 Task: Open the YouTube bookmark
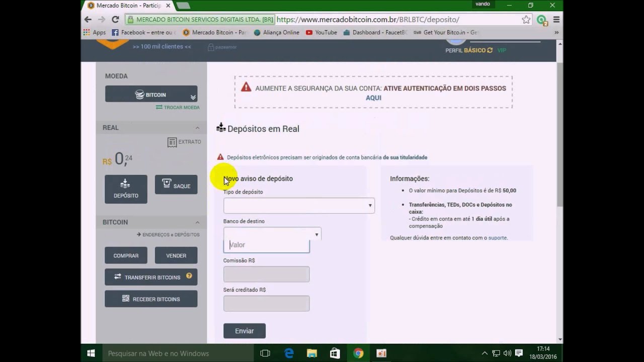(x=320, y=32)
